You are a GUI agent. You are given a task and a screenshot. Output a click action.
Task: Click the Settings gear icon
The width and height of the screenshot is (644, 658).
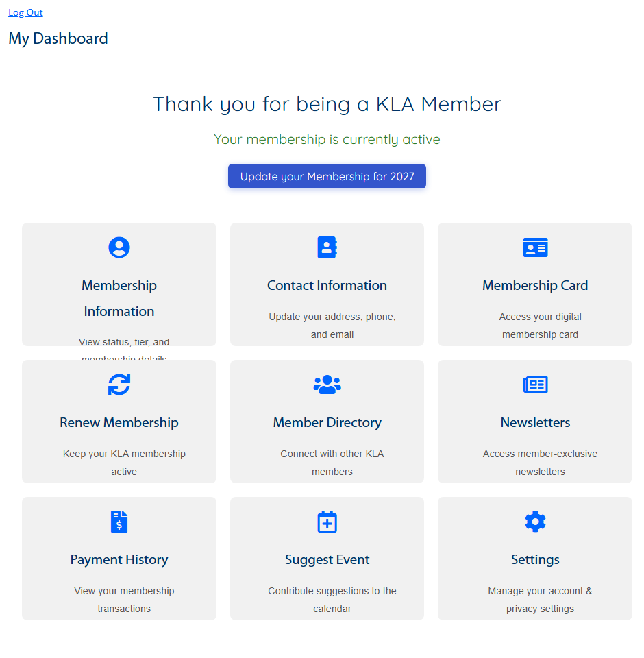point(535,522)
